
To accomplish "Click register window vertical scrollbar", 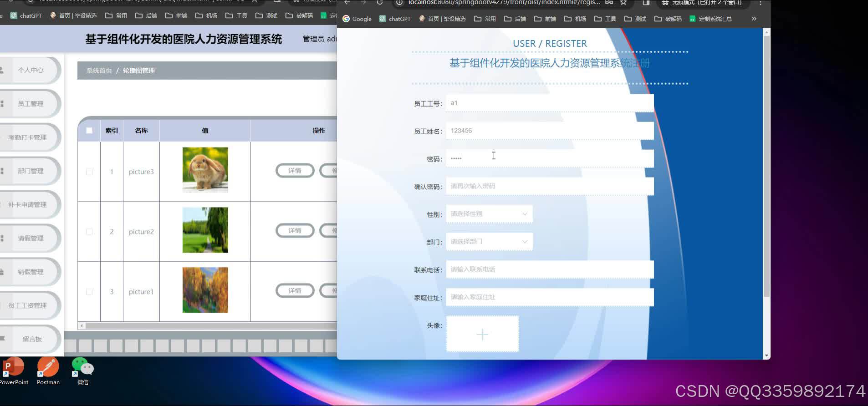I will [x=766, y=166].
